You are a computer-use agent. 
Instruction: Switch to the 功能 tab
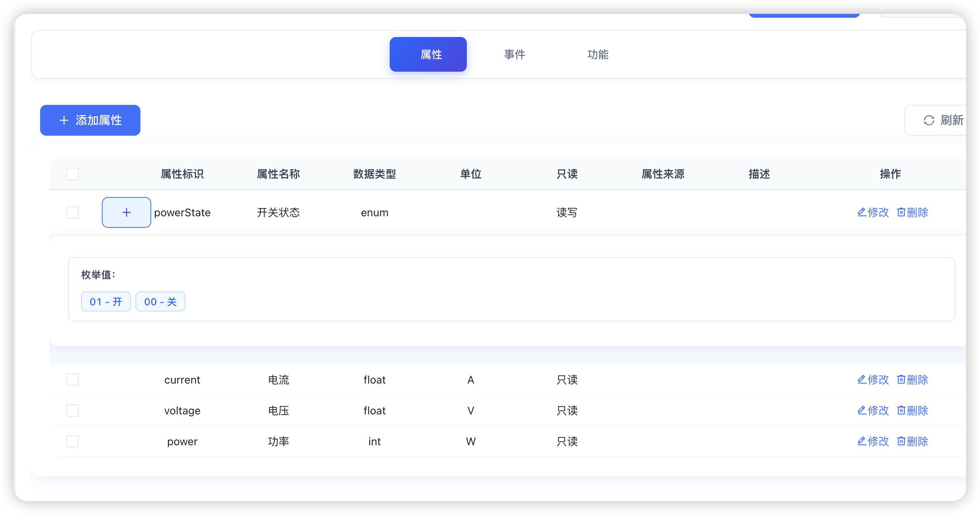pyautogui.click(x=598, y=54)
